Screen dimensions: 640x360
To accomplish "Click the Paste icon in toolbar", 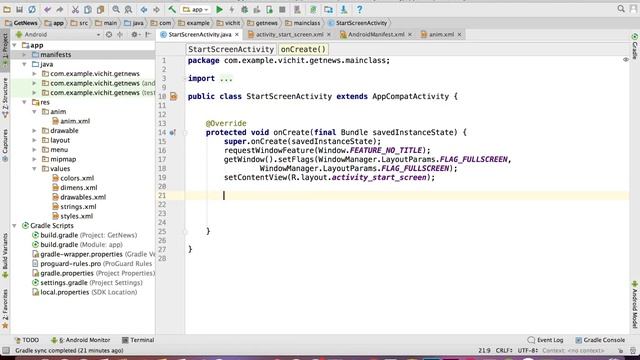I will (100, 9).
